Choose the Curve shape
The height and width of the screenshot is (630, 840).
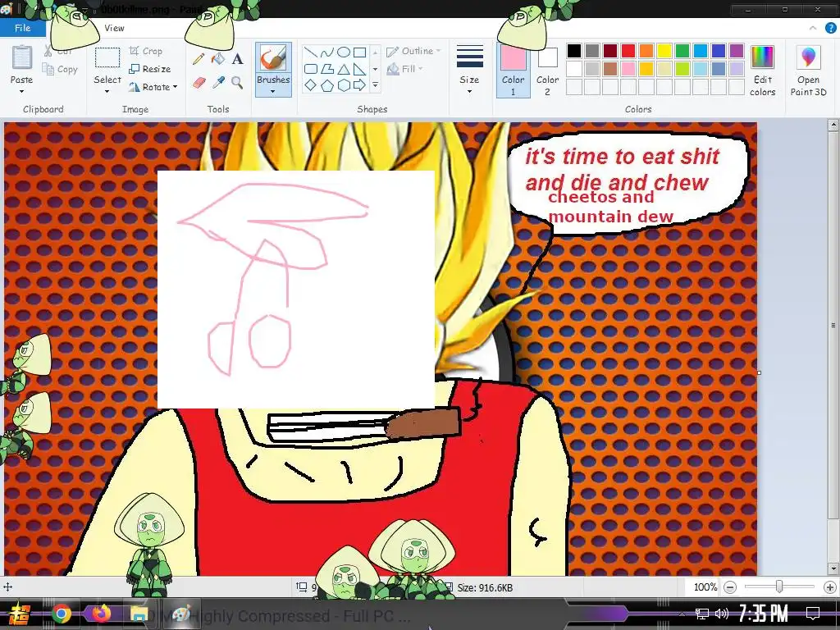[x=327, y=52]
